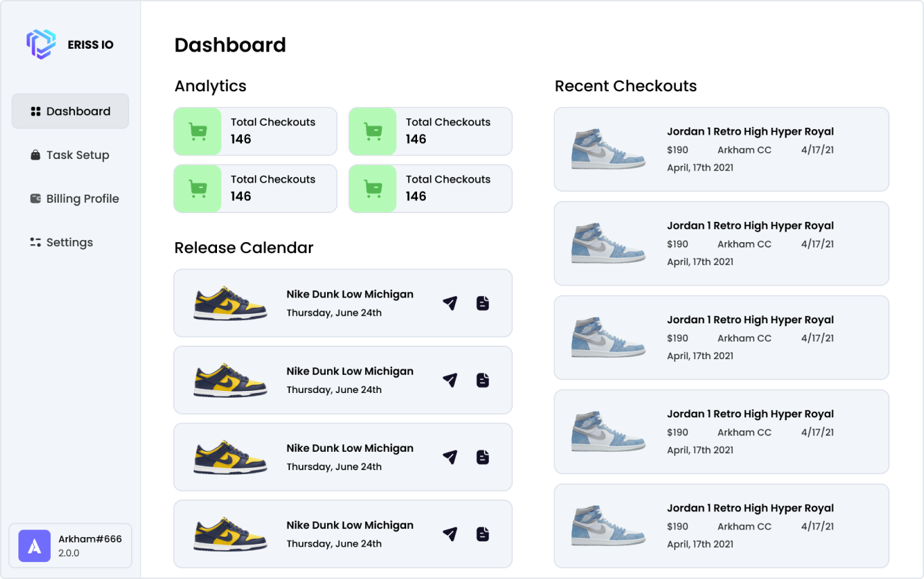
Task: Click Total Checkouts label in bottom-right analytics card
Action: [448, 179]
